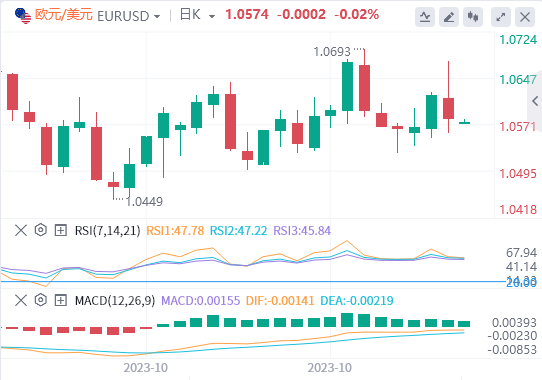Click the candle at the 1.0449 low
This screenshot has height=380, width=542.
tap(113, 184)
